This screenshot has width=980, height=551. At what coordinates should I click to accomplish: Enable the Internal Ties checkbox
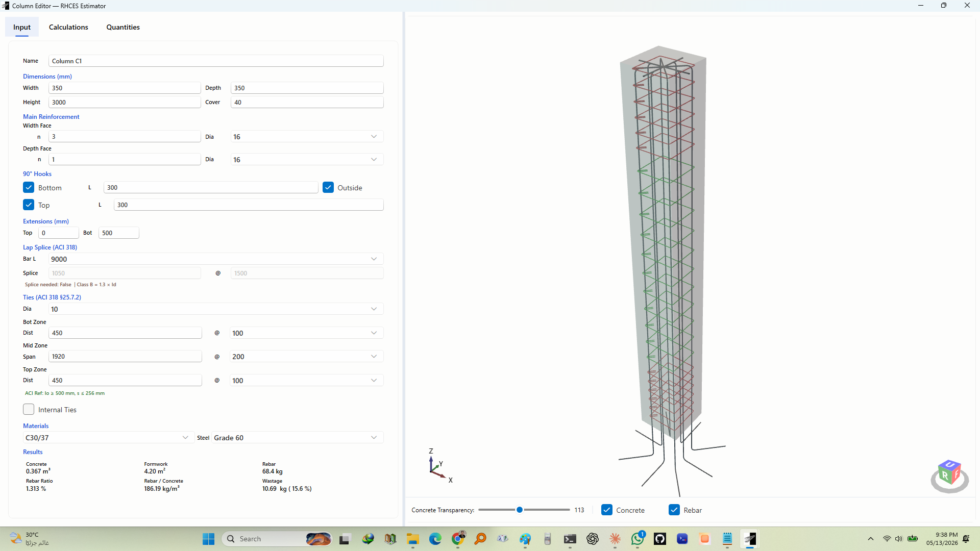point(29,409)
